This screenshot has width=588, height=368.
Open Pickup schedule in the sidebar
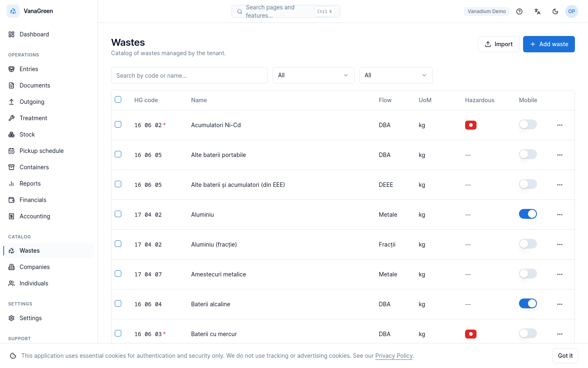pyautogui.click(x=49, y=151)
